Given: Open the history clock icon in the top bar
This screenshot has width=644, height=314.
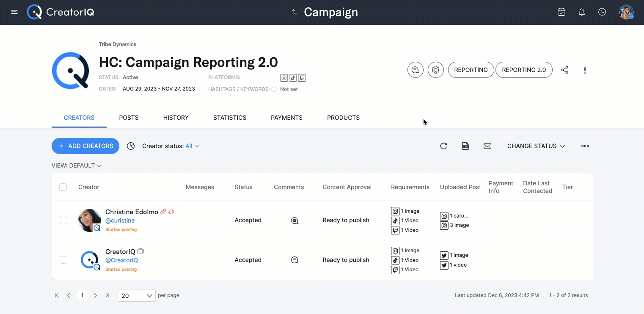Looking at the screenshot, I should (602, 12).
